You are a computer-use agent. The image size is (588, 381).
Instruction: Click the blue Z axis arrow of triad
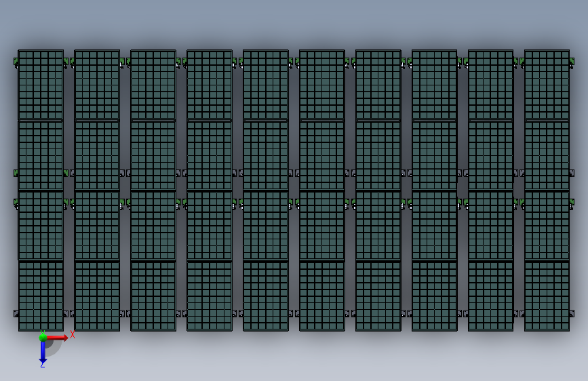point(43,352)
